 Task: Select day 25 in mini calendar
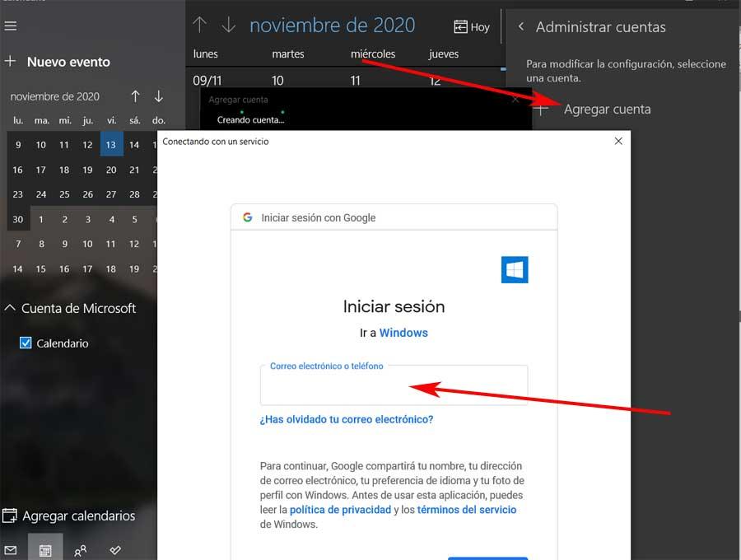click(x=64, y=194)
